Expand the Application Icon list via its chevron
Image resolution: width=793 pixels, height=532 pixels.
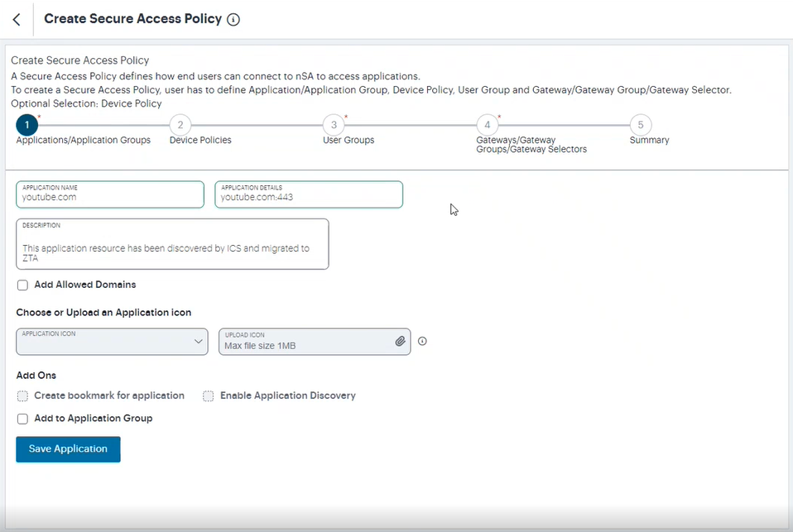[x=198, y=341]
